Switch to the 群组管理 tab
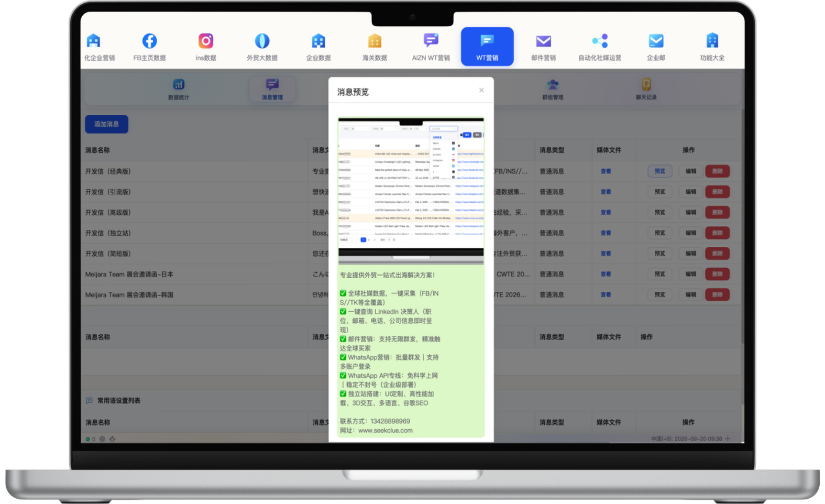 click(x=553, y=89)
